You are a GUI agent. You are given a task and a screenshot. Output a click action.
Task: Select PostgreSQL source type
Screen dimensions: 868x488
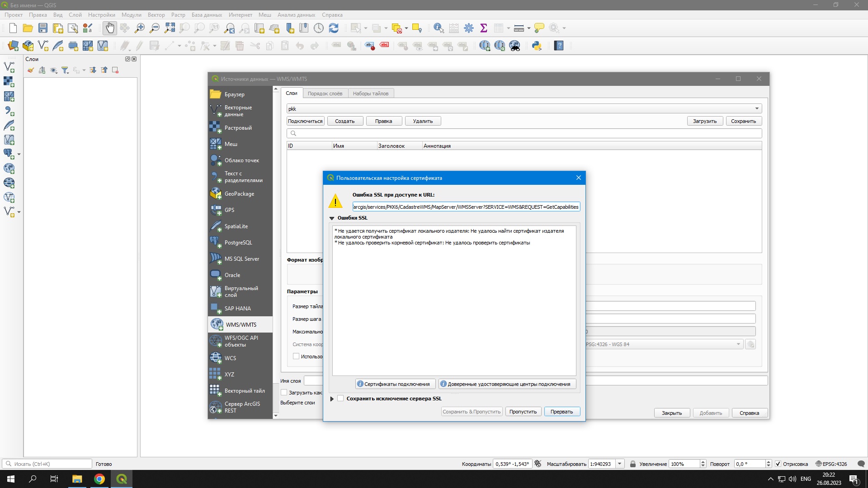(241, 243)
